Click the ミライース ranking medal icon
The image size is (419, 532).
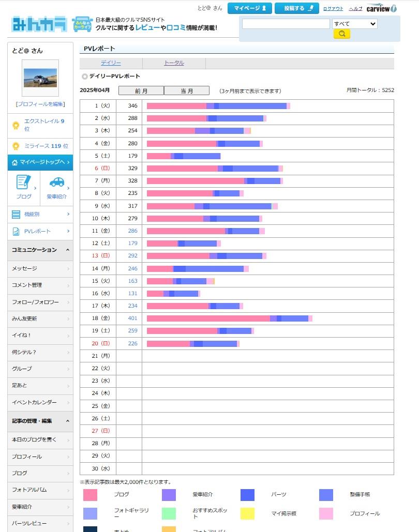(x=16, y=146)
